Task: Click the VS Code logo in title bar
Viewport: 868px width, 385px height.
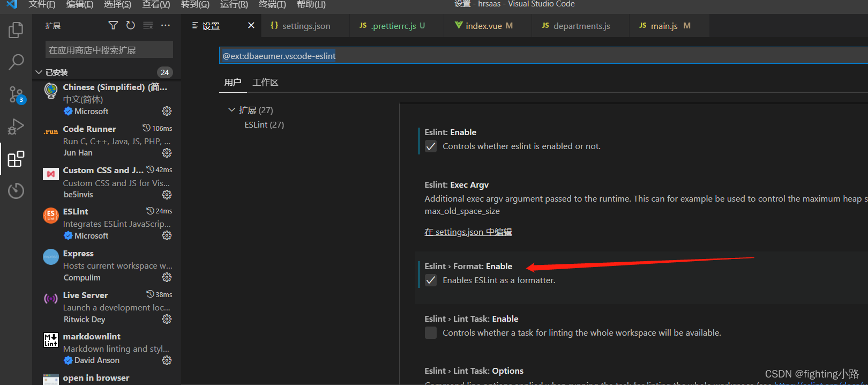Action: [12, 4]
